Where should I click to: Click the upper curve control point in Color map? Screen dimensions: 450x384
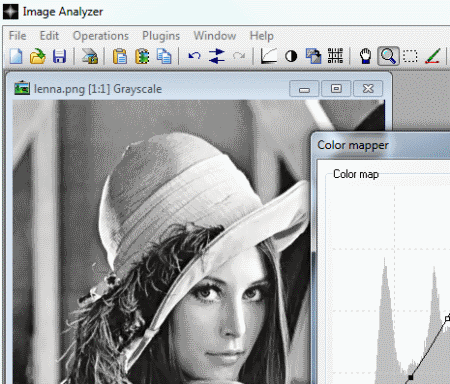(447, 319)
